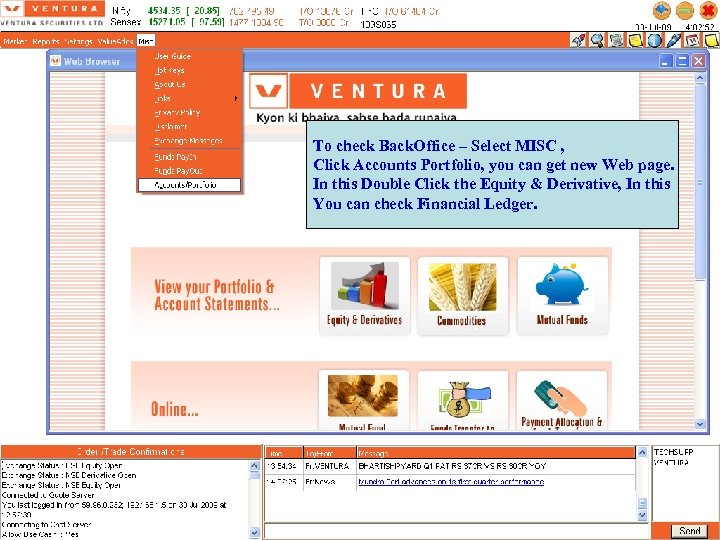Click scroll up arrow of Web Browser

[x=700, y=78]
